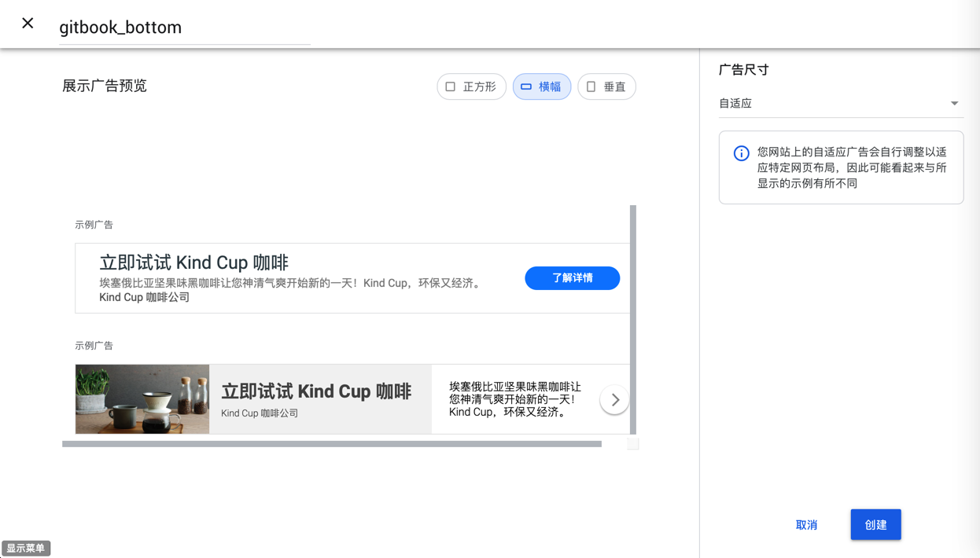Click the 取消 button
Image resolution: width=980 pixels, height=558 pixels.
click(x=806, y=525)
